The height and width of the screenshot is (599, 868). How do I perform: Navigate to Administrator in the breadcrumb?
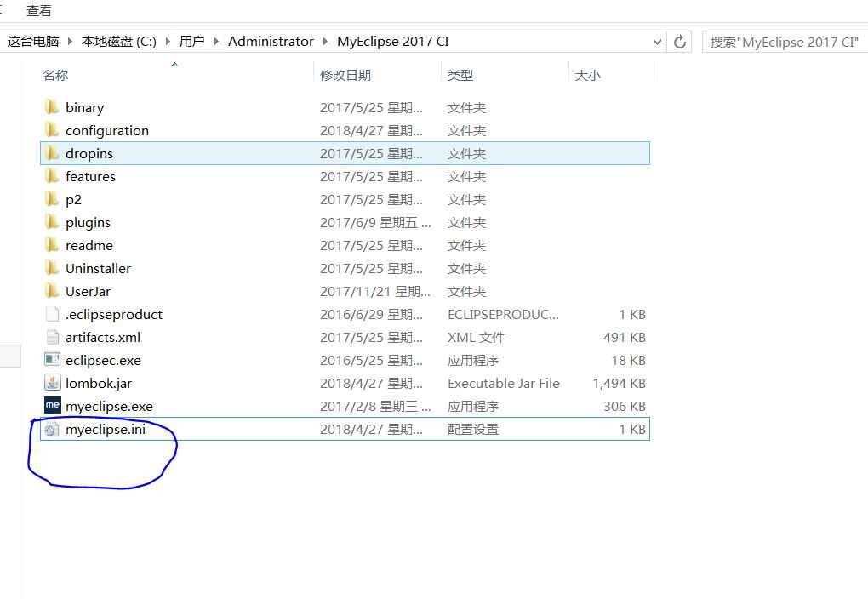click(x=271, y=42)
